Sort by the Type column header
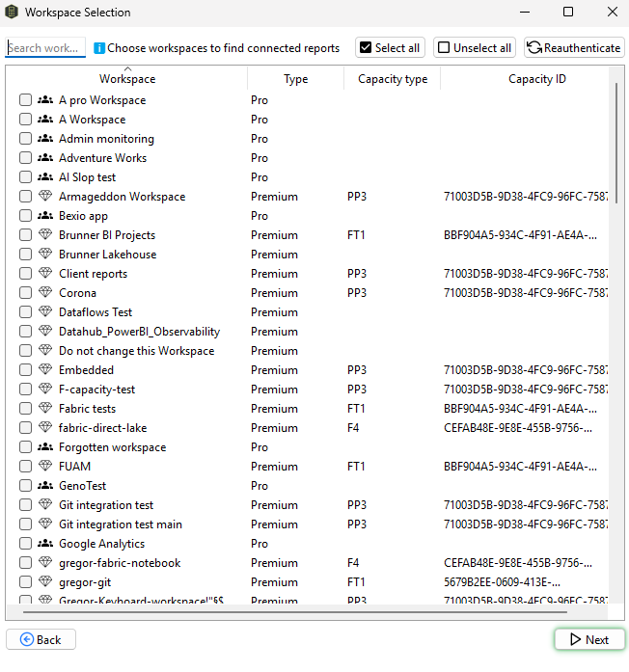Viewport: 629px width, 672px height. pyautogui.click(x=295, y=79)
